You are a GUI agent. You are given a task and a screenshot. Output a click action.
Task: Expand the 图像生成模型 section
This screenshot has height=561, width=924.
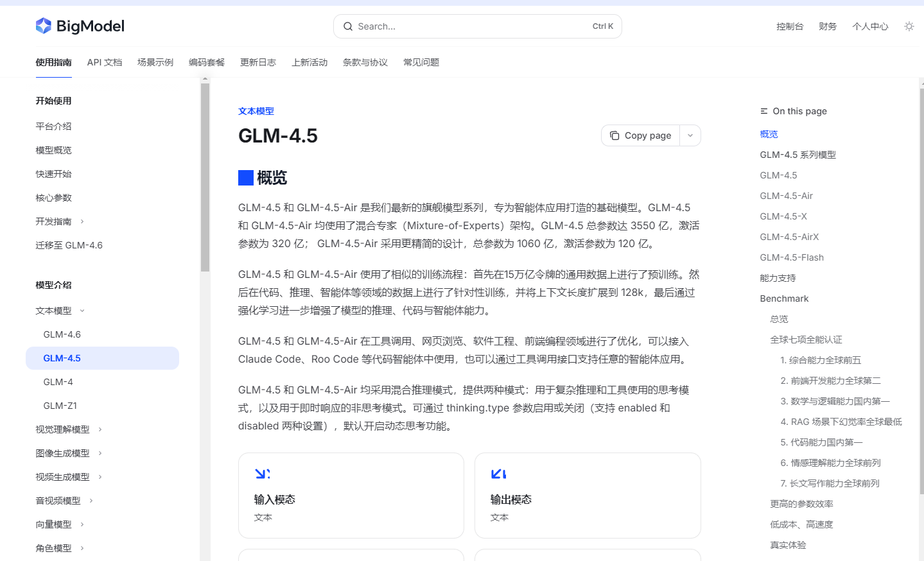(x=100, y=453)
